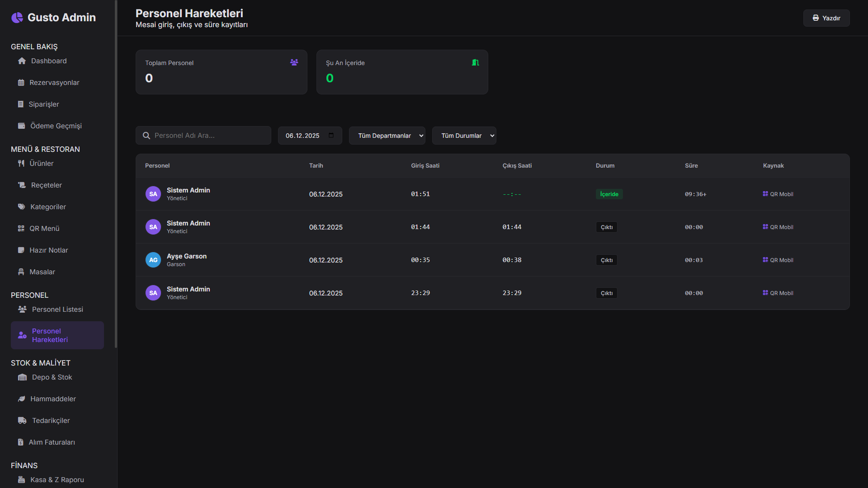This screenshot has width=868, height=488.
Task: Click the 00:38 exit time
Action: point(512,260)
